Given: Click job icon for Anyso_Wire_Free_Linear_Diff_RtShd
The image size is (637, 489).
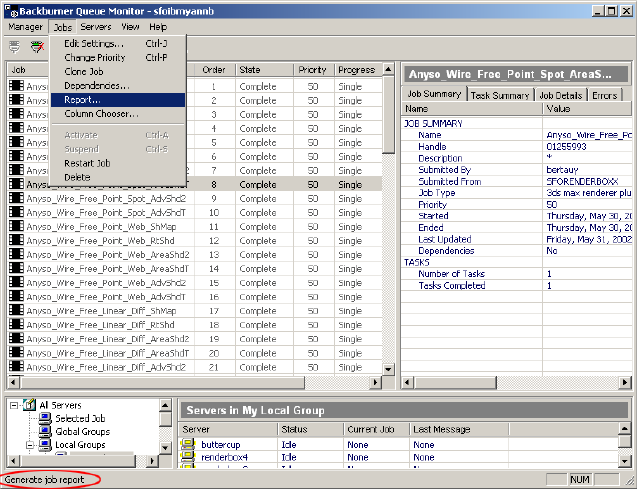Looking at the screenshot, I should [16, 325].
